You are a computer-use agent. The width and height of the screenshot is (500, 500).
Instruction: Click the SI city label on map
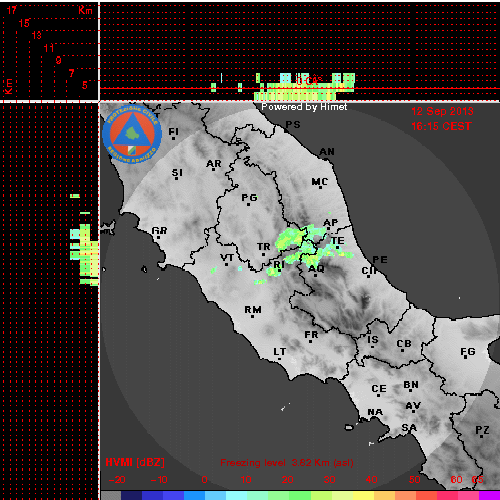pos(177,173)
